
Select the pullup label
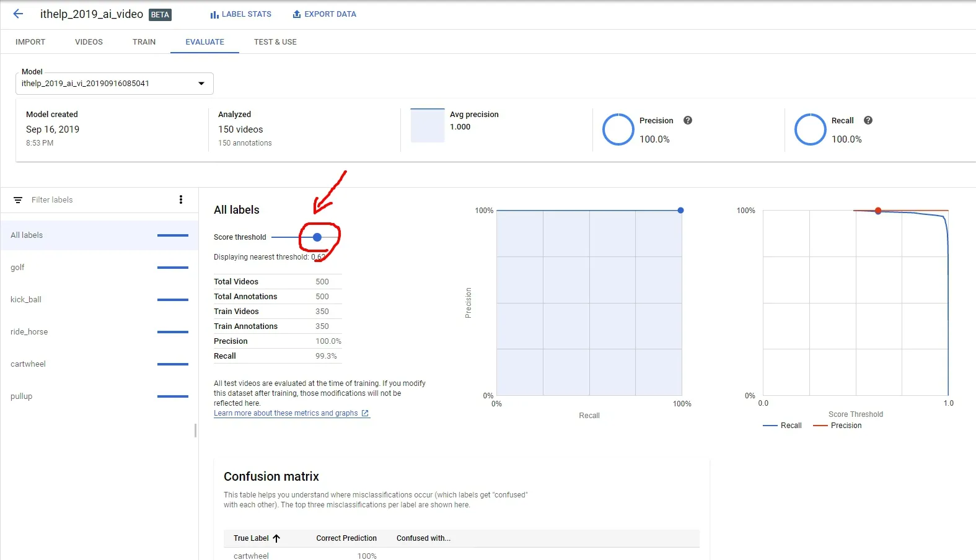(99, 396)
